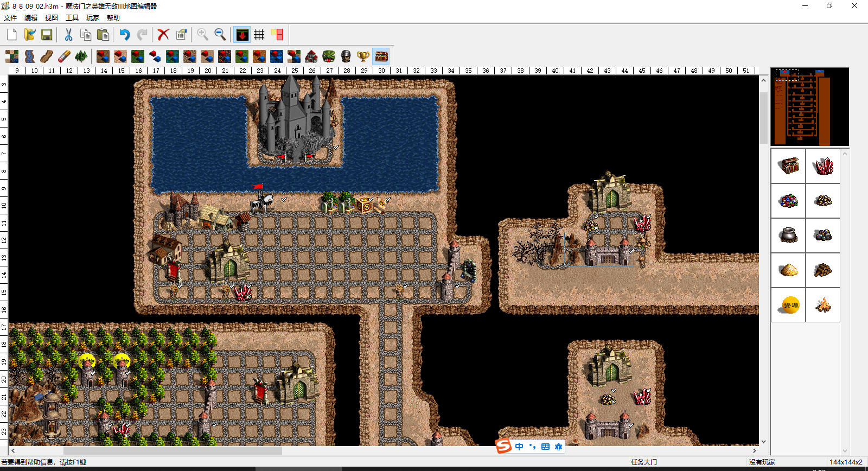Toggle passability overlay (yellow and red squares)

(277, 35)
